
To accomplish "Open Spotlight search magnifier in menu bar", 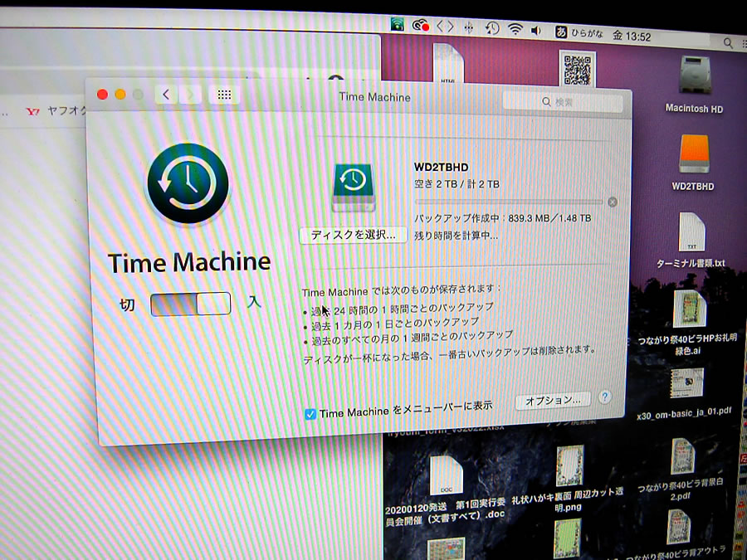I will [728, 43].
